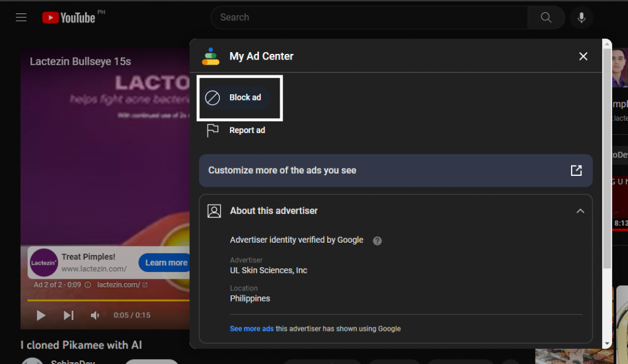The image size is (628, 364).
Task: Report this ad via flag option
Action: pyautogui.click(x=236, y=131)
